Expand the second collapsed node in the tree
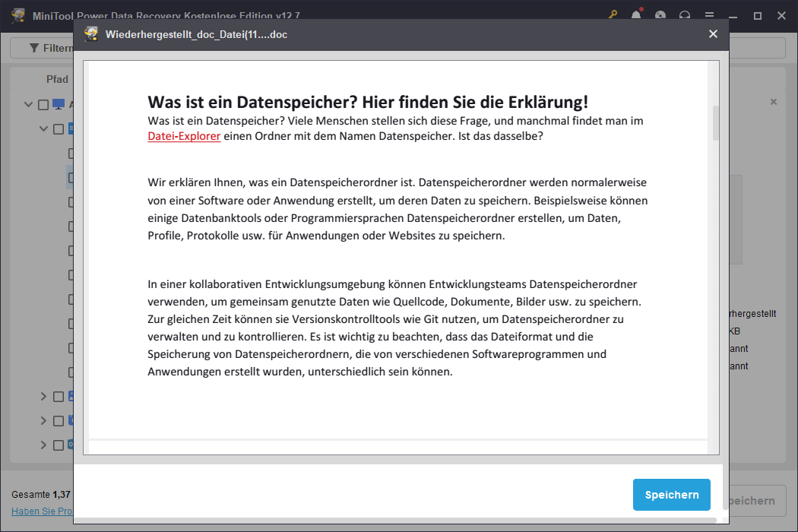The height and width of the screenshot is (532, 798). (x=43, y=420)
